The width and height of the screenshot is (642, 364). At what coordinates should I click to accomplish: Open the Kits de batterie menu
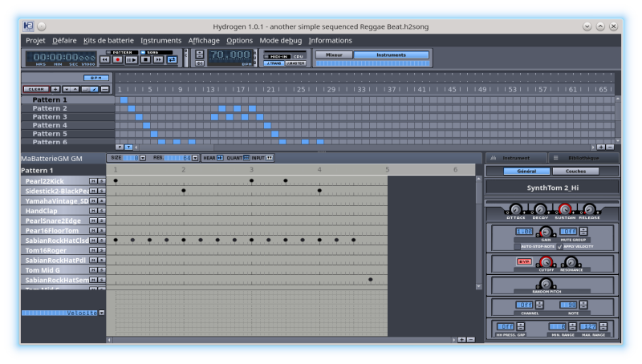point(108,41)
